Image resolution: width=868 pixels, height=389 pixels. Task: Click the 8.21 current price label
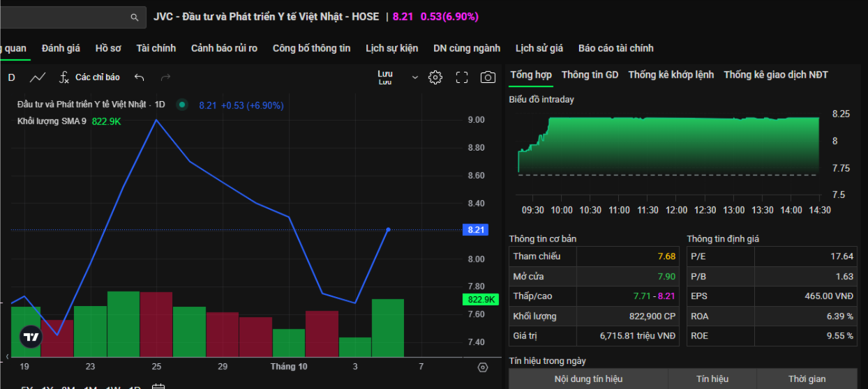pos(476,229)
